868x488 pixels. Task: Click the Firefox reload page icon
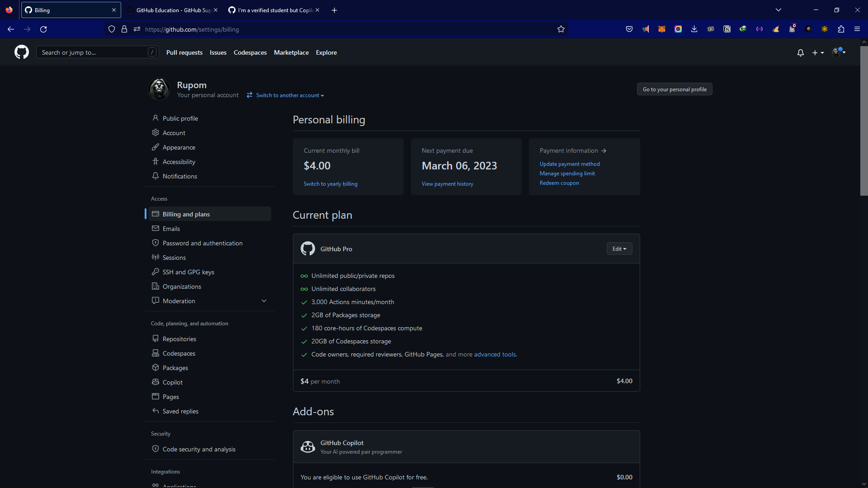(43, 29)
